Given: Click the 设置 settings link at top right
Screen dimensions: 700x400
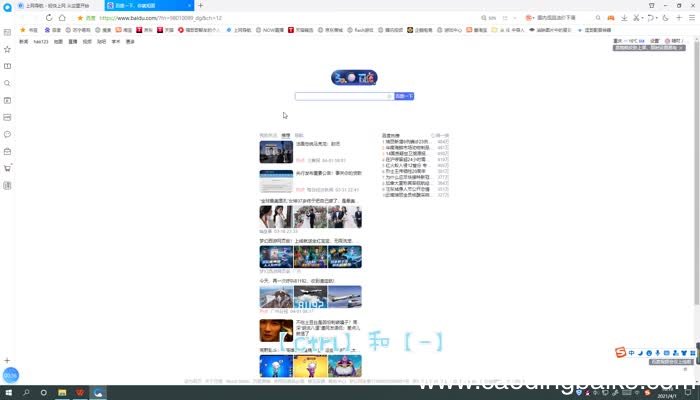Looking at the screenshot, I should click(654, 41).
